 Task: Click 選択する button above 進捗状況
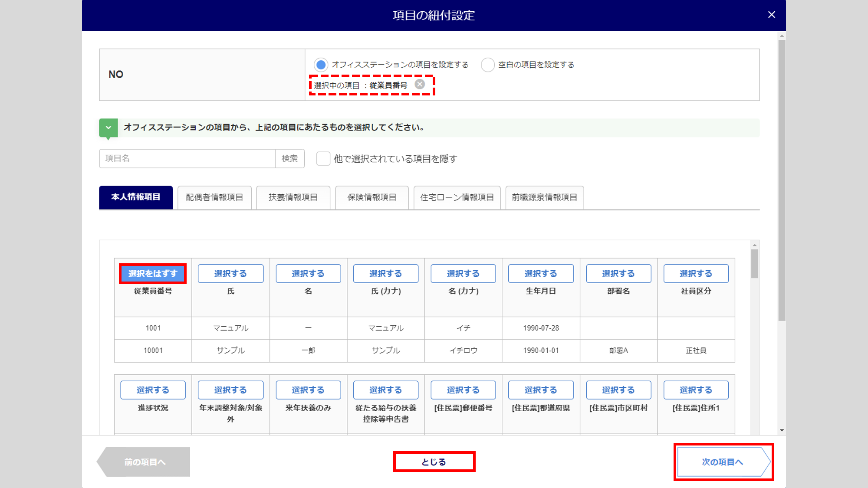(153, 390)
